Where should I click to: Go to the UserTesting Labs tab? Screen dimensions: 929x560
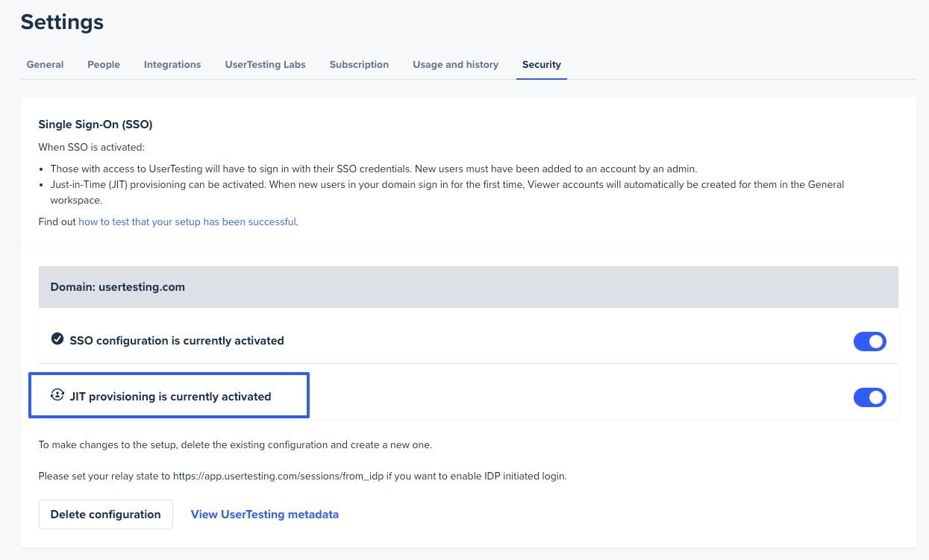click(x=265, y=65)
